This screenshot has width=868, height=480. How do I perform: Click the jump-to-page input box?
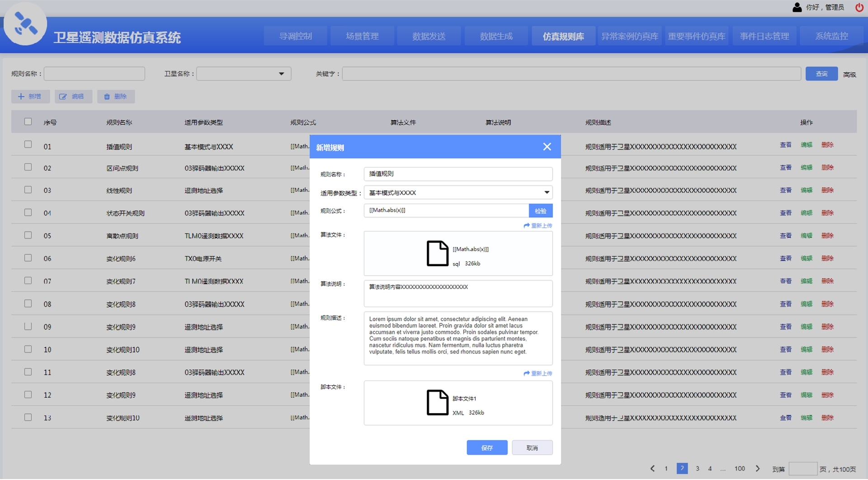point(802,469)
